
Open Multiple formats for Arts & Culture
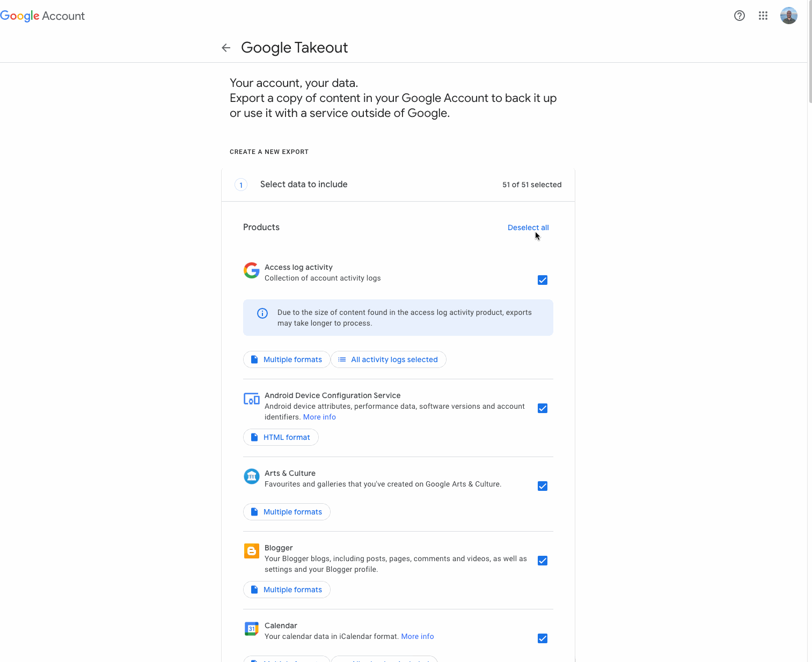coord(287,512)
